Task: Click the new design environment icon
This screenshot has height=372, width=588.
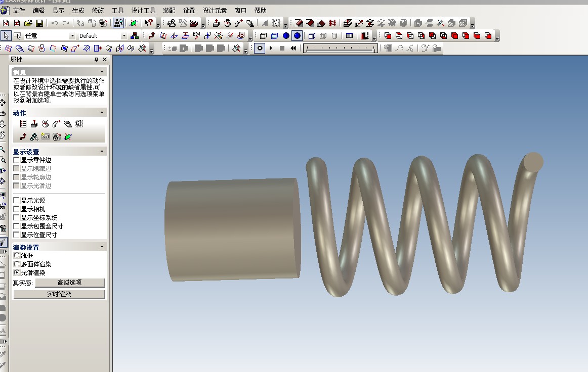Action: pos(6,23)
